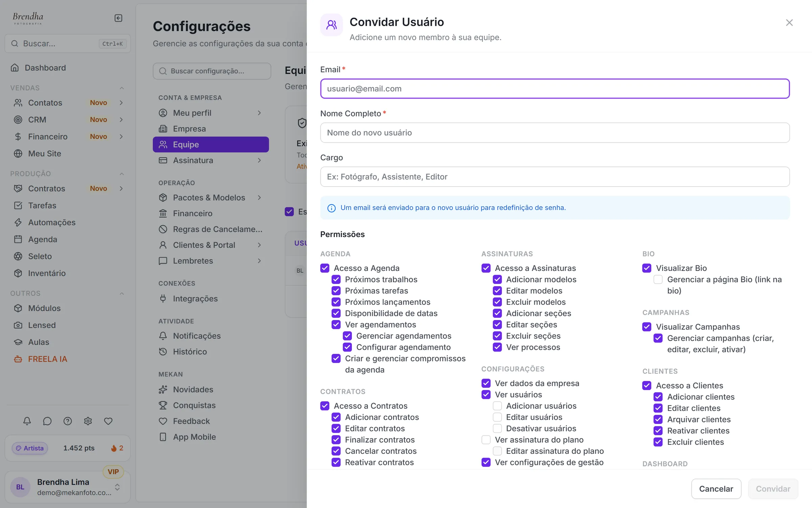This screenshot has height=508, width=812.
Task: Open Assinatura in settings menu
Action: click(211, 160)
